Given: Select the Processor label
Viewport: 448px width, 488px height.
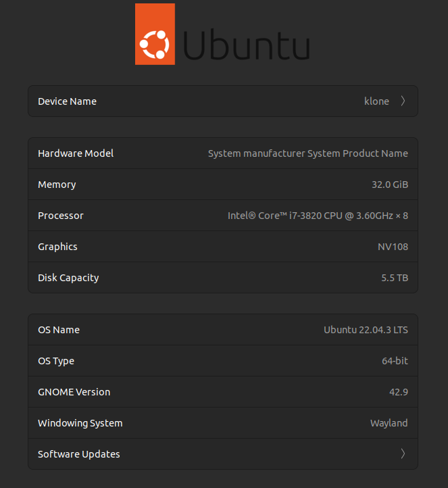Looking at the screenshot, I should click(x=61, y=216).
